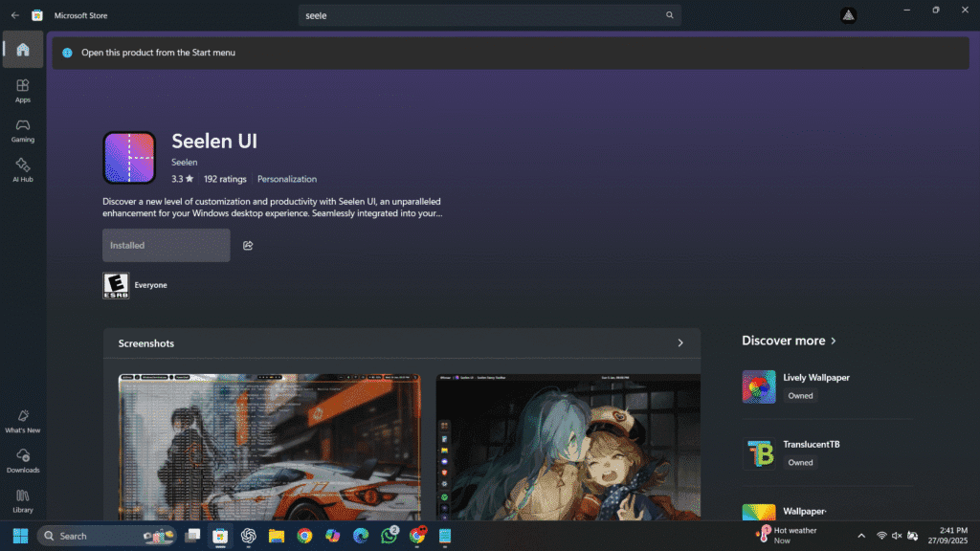Open Wi-Fi network settings in tray
Image resolution: width=980 pixels, height=551 pixels.
coord(881,536)
